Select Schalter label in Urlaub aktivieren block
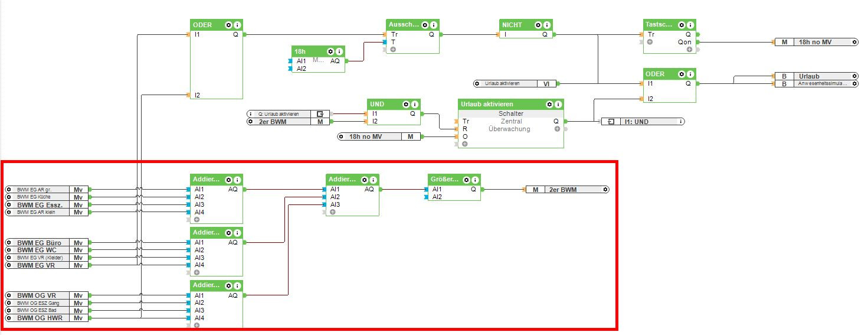The height and width of the screenshot is (335, 868). (x=511, y=113)
